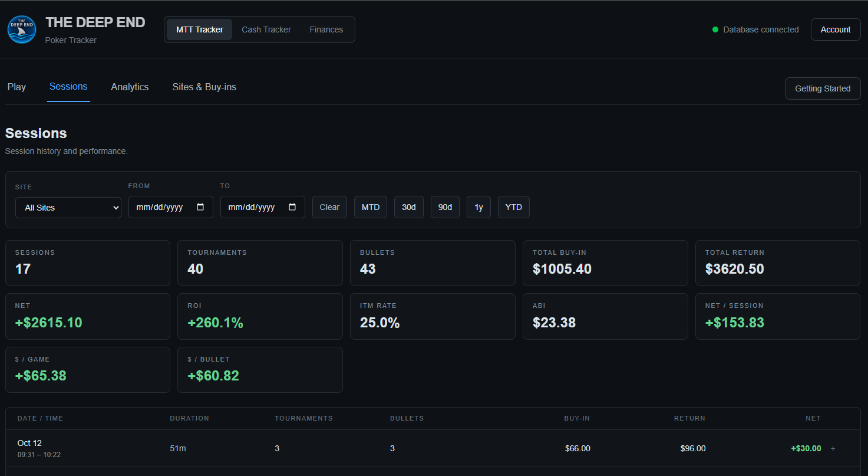The width and height of the screenshot is (868, 476).
Task: Switch to Cash Tracker
Action: pyautogui.click(x=266, y=29)
